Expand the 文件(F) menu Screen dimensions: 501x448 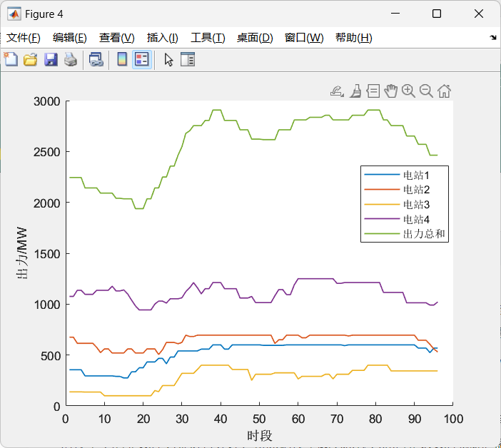point(24,38)
